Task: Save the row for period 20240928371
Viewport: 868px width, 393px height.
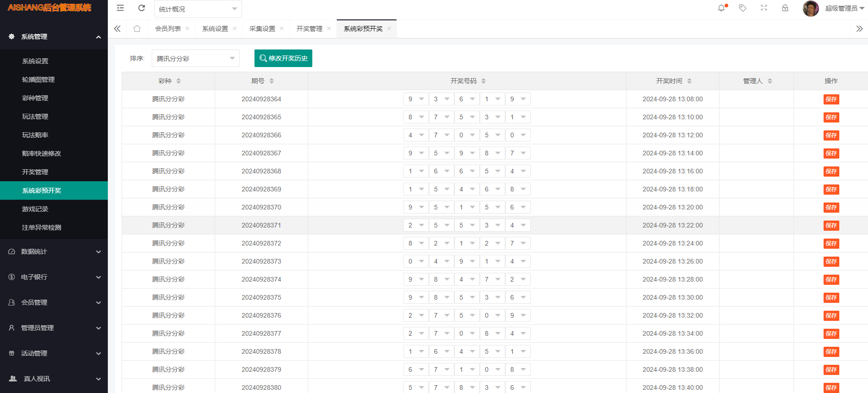Action: click(831, 226)
